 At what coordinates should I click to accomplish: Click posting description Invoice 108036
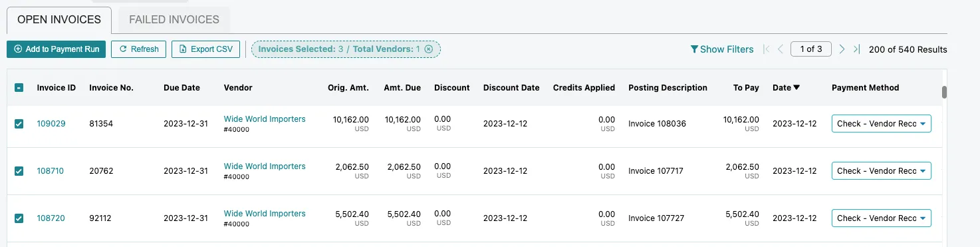657,124
